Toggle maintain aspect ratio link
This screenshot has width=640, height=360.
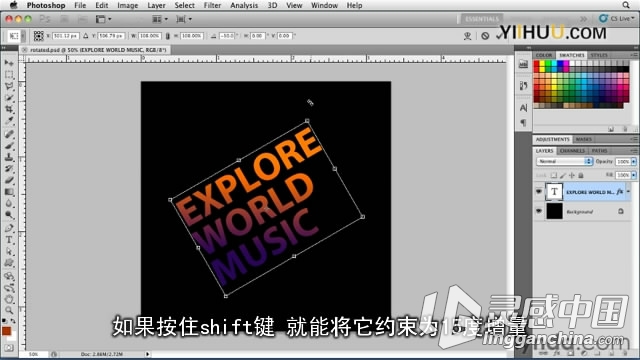(x=167, y=36)
